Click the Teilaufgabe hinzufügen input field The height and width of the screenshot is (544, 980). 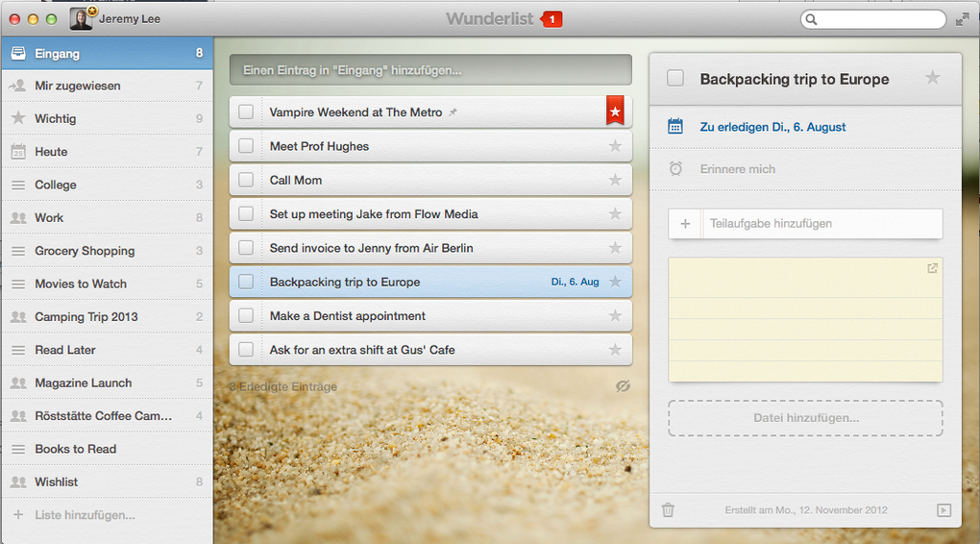pyautogui.click(x=822, y=224)
